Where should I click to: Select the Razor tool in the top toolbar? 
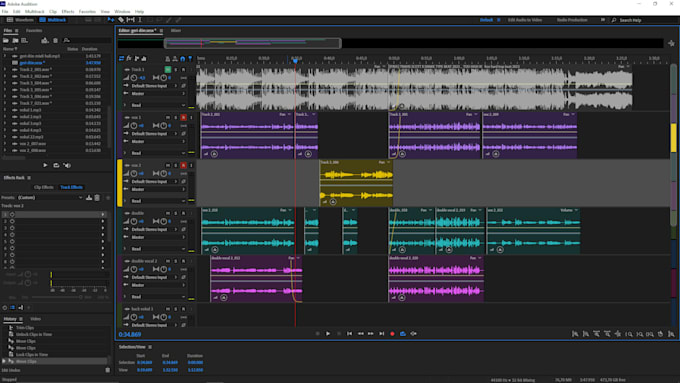121,20
